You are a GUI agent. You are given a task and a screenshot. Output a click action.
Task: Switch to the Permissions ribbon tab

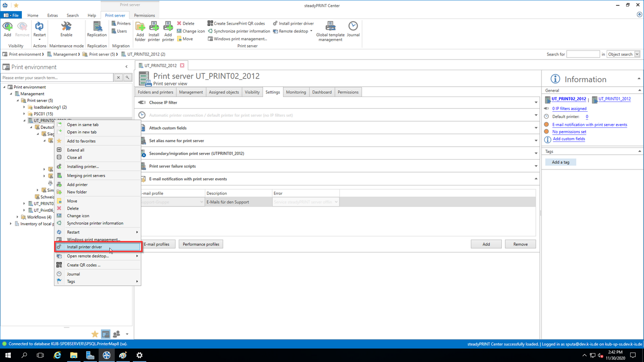144,15
